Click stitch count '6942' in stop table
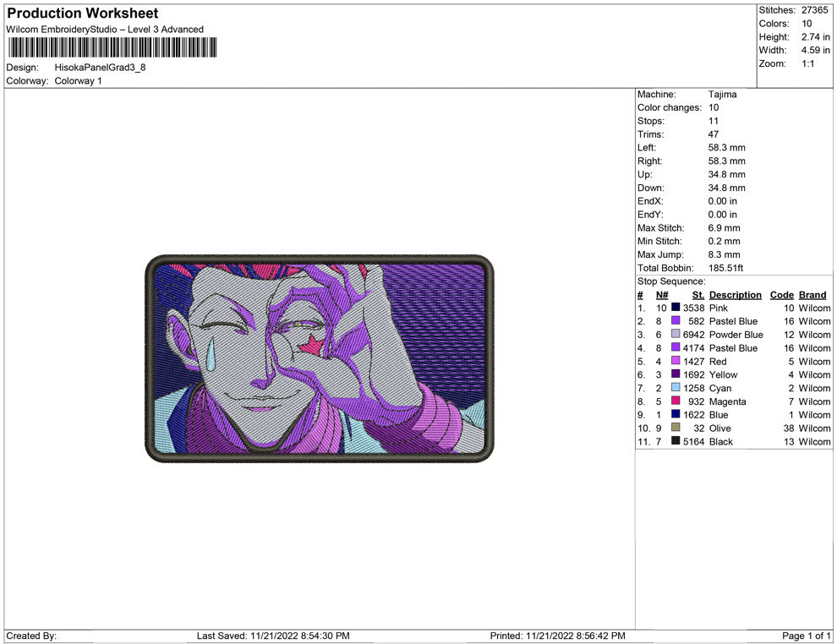This screenshot has height=644, width=837. 693,335
